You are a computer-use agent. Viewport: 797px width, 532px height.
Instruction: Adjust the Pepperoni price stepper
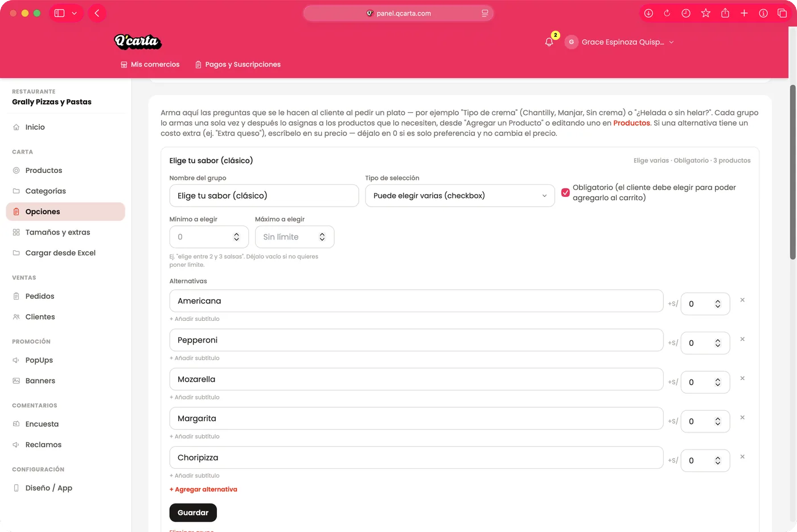click(x=718, y=343)
